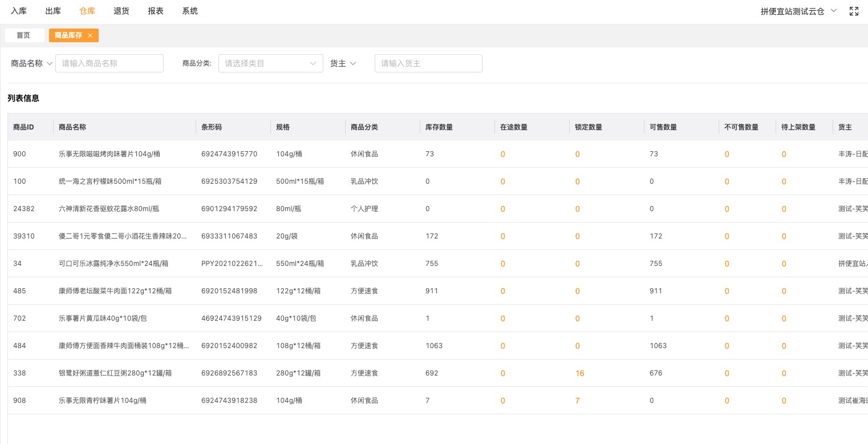Screen dimensions: 868x444
Task: Open the 货主 filter type dropdown
Action: point(343,63)
